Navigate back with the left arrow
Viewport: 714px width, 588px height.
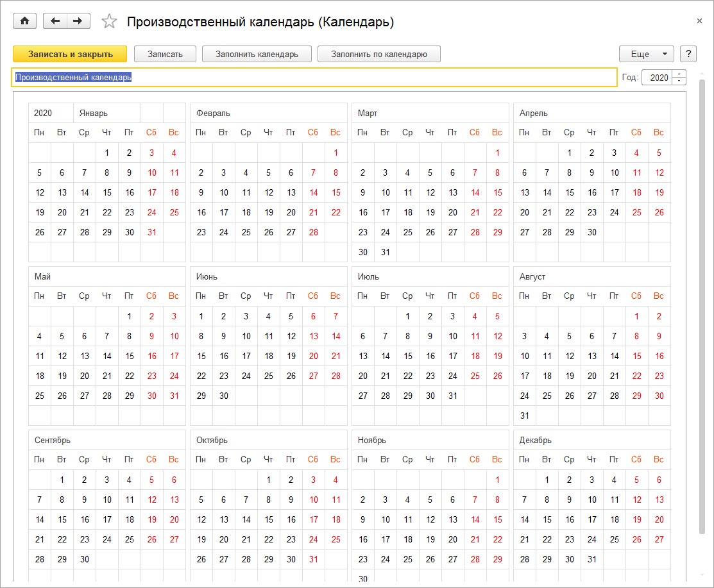click(55, 21)
